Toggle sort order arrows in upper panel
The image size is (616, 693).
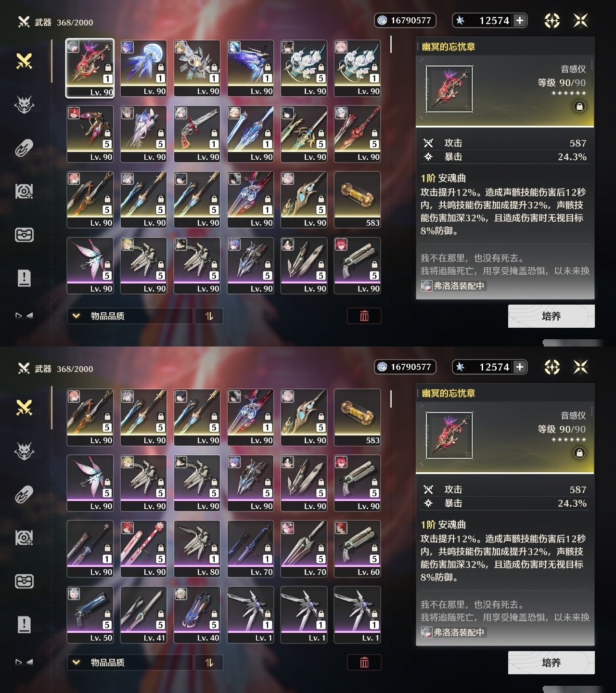pyautogui.click(x=209, y=316)
